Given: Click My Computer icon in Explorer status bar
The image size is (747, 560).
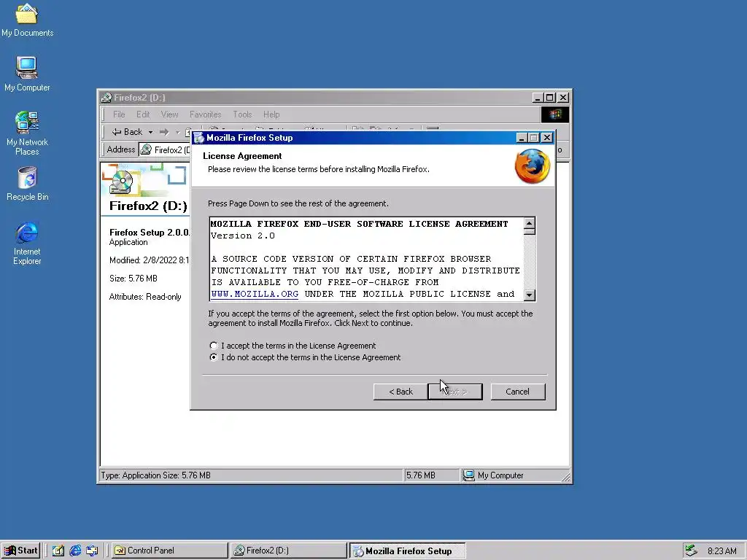Looking at the screenshot, I should click(469, 475).
